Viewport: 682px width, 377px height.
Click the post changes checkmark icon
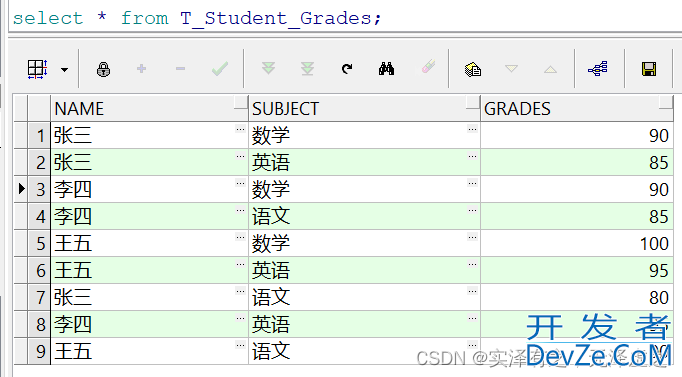220,69
